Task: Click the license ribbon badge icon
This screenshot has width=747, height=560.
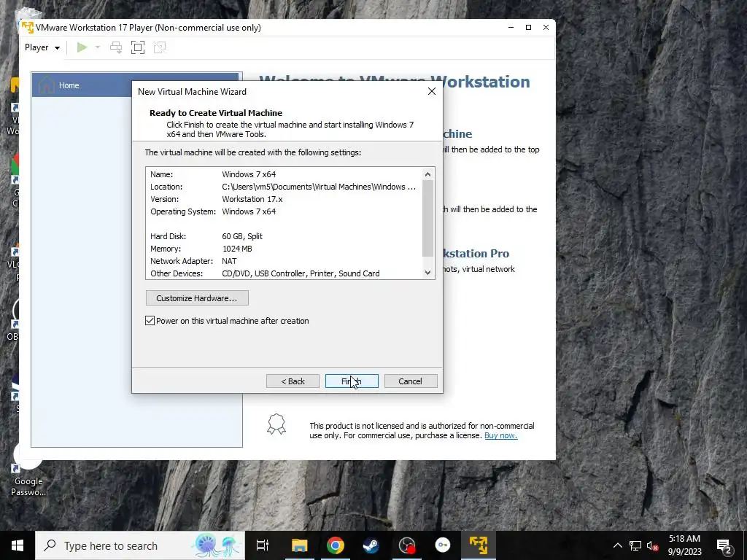Action: tap(276, 424)
